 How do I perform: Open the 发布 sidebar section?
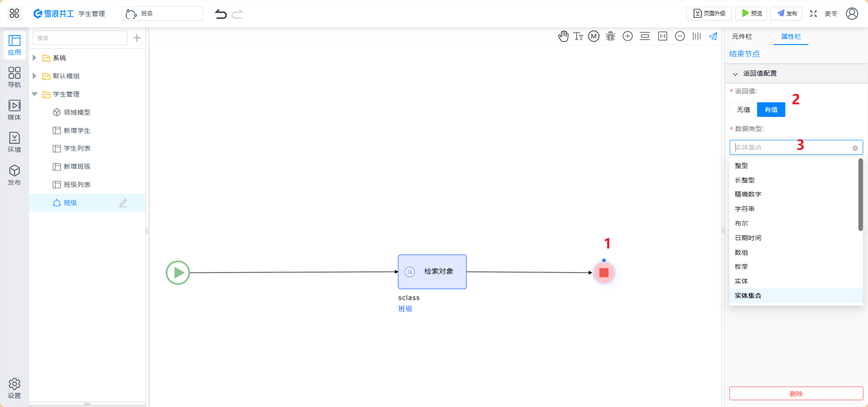[15, 175]
